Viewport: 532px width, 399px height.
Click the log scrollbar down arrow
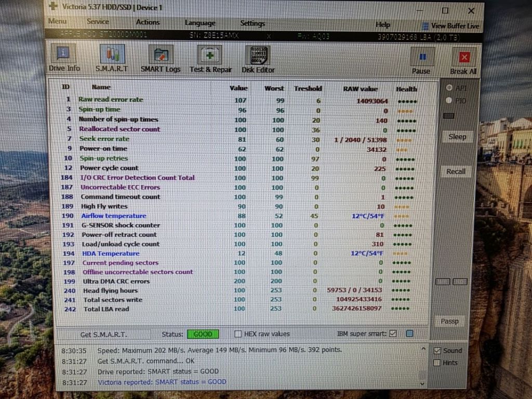(422, 384)
